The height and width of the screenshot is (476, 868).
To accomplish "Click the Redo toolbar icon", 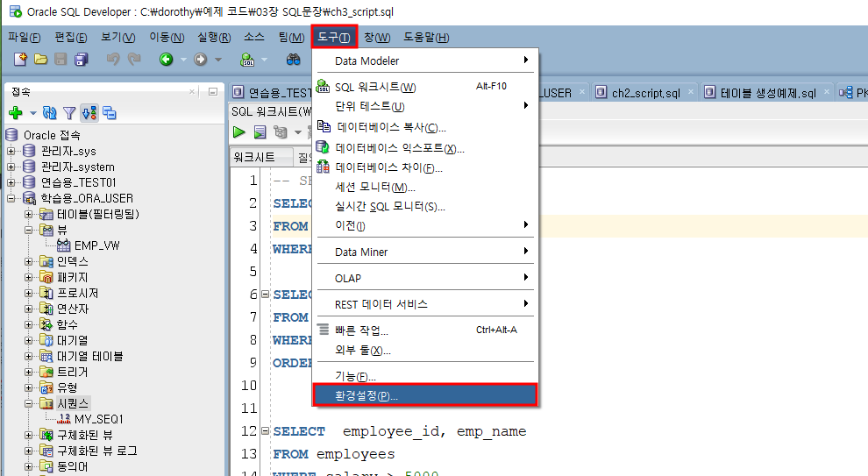I will [134, 60].
